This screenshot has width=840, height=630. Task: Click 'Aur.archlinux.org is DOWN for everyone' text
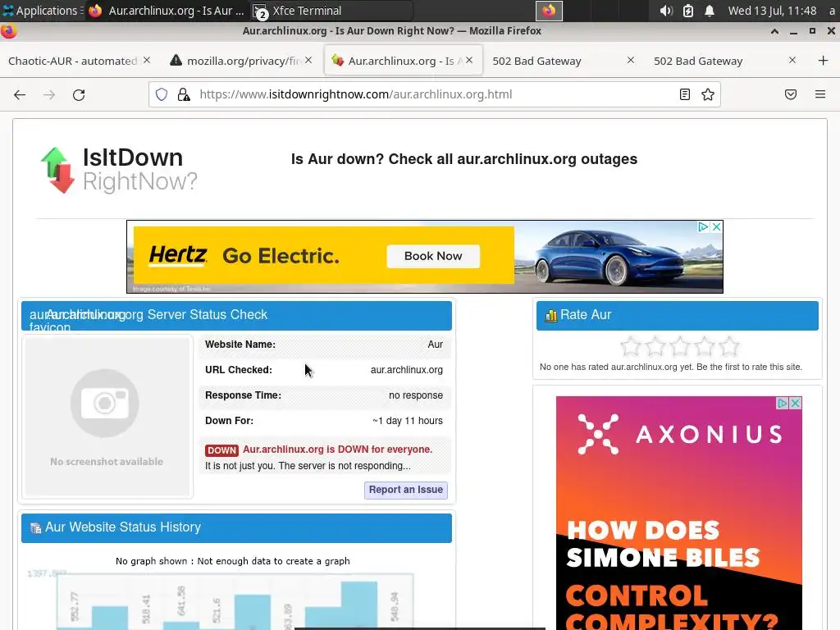pyautogui.click(x=337, y=450)
